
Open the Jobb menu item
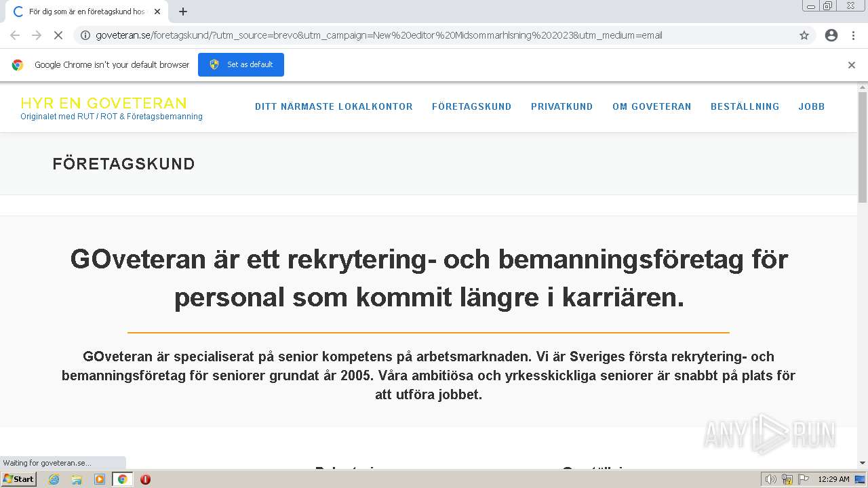pyautogui.click(x=812, y=106)
